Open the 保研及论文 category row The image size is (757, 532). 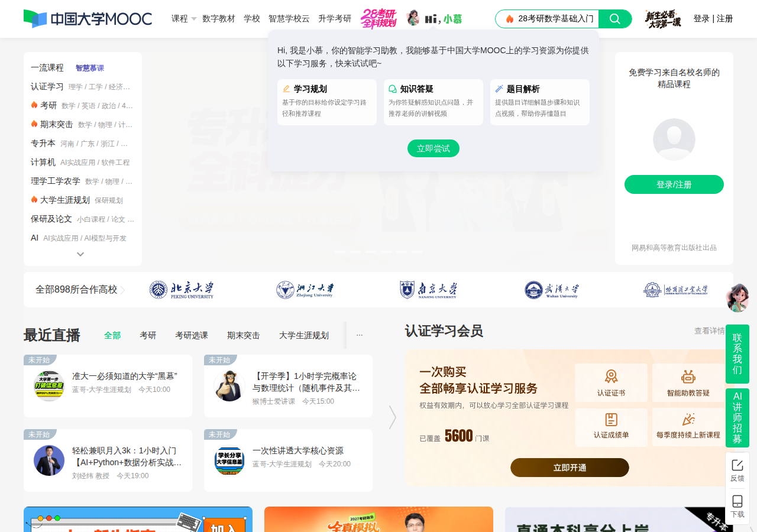(83, 219)
